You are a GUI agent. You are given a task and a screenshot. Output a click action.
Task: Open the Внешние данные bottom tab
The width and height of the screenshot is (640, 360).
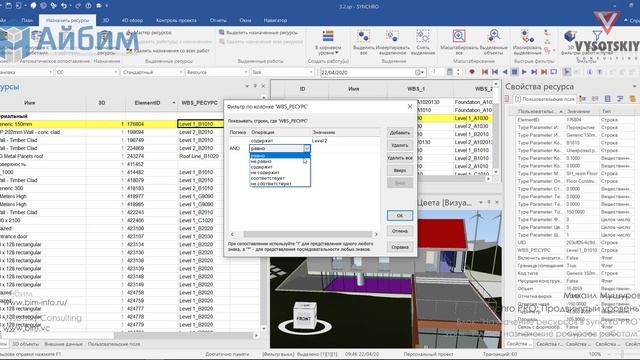63,344
